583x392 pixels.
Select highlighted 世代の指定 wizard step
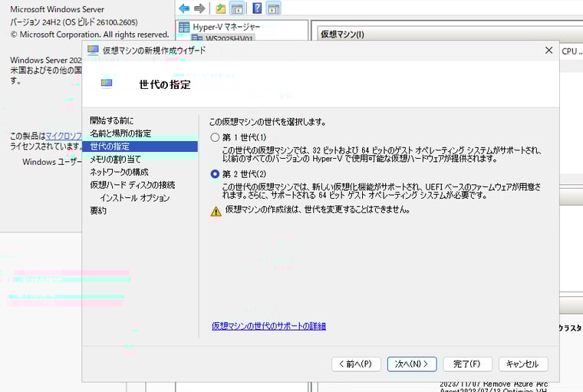[x=140, y=147]
